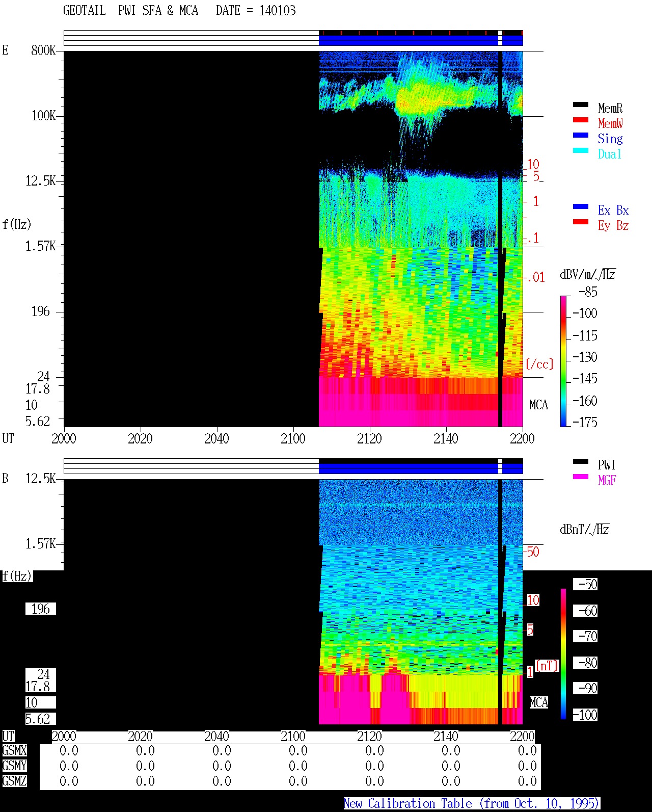Click the '12.5K' label on the E panel

click(x=40, y=180)
